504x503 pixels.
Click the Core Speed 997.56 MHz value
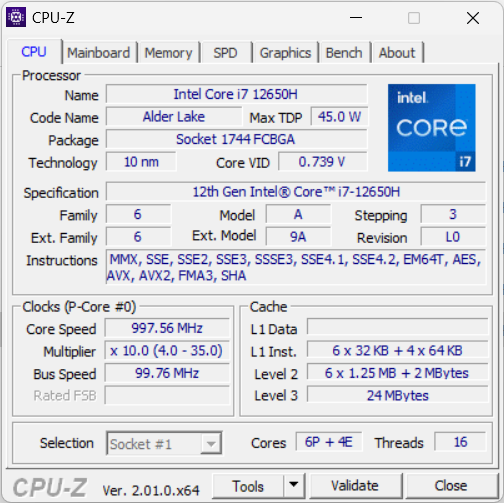click(167, 328)
